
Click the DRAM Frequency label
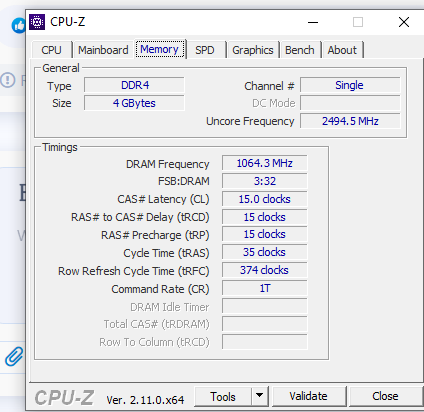click(168, 164)
